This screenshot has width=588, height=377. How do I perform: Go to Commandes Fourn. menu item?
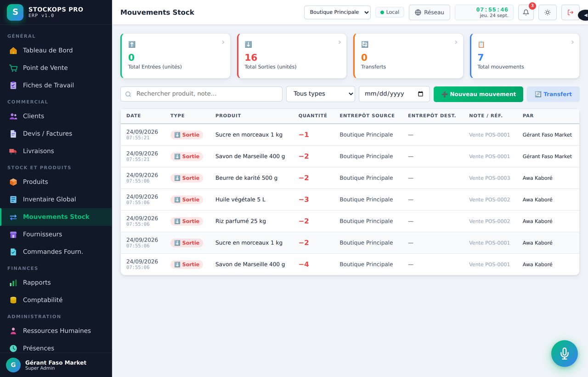[x=56, y=252]
